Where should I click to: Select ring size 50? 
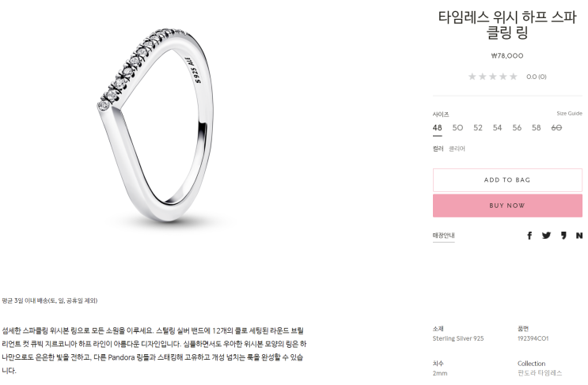point(457,128)
